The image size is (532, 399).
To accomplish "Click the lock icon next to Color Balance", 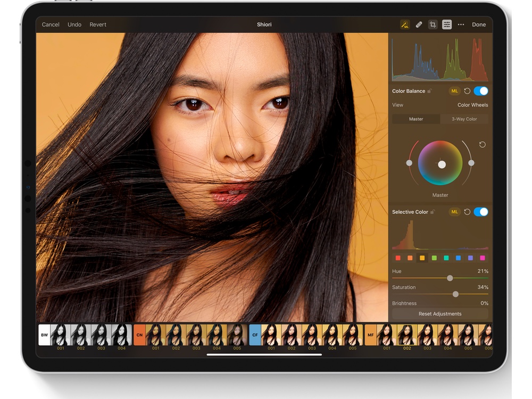I will click(429, 90).
